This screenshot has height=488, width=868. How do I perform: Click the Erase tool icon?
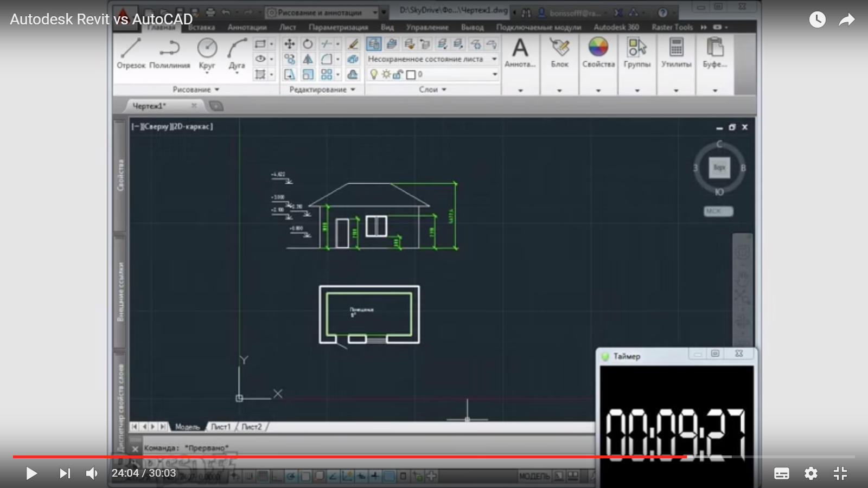pyautogui.click(x=353, y=44)
